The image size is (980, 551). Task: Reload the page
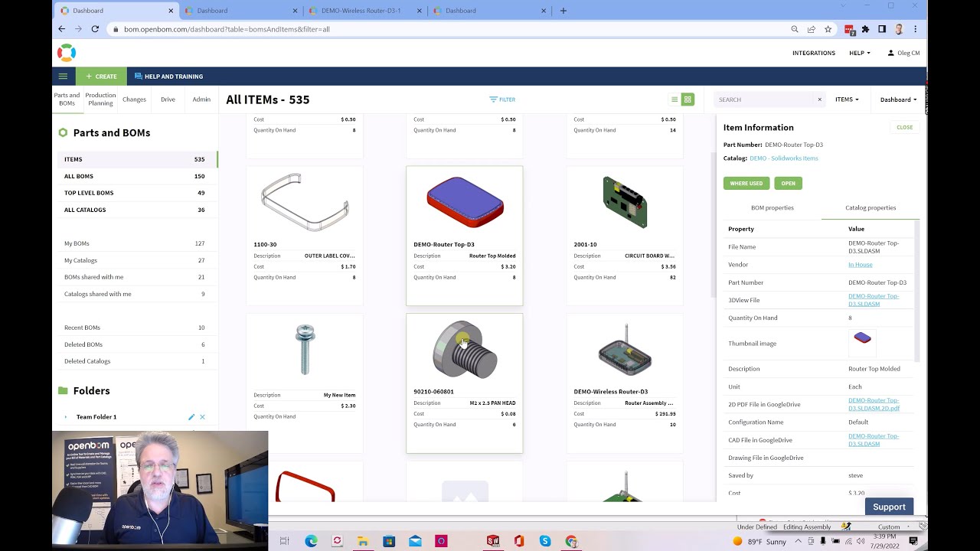coord(95,29)
